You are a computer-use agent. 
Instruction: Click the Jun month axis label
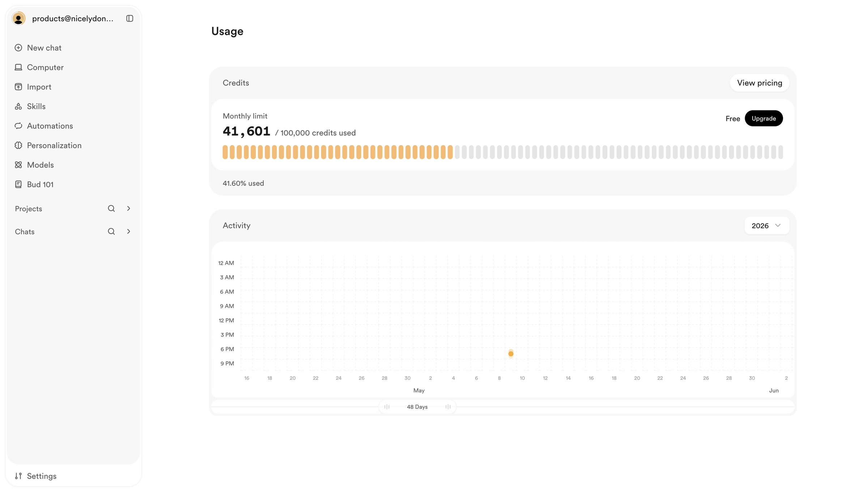click(x=774, y=390)
